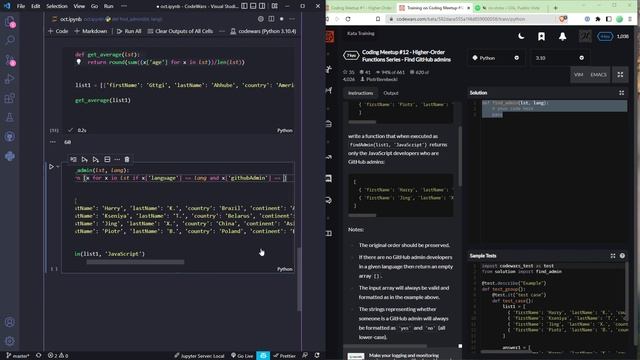This screenshot has width=640, height=360.
Task: Click Jupyter Server: Local status item
Action: (x=199, y=356)
